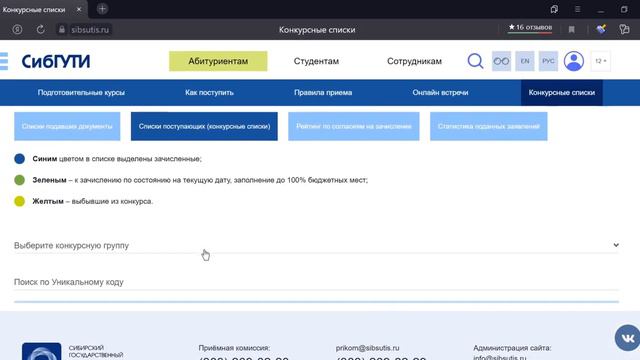Screen dimensions: 640x360
Task: Select the Студентам section
Action: (316, 61)
